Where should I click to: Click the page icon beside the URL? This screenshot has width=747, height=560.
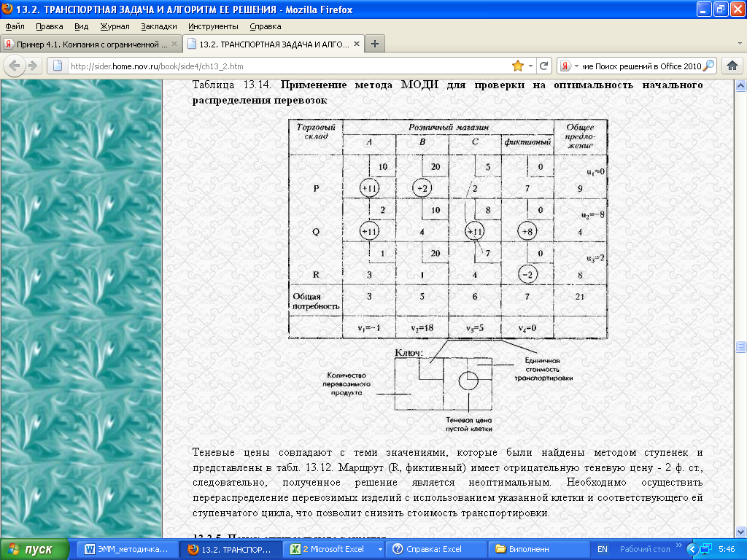(x=57, y=66)
